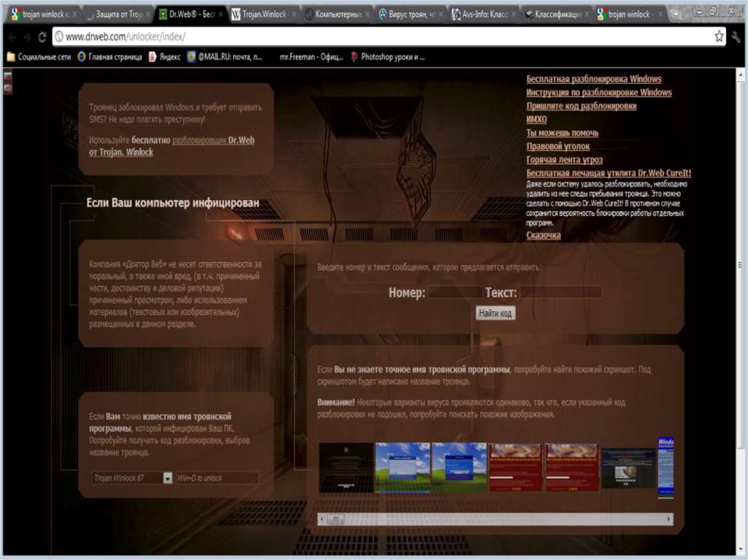Focus the Текст input field
This screenshot has height=560, width=748.
click(x=560, y=292)
